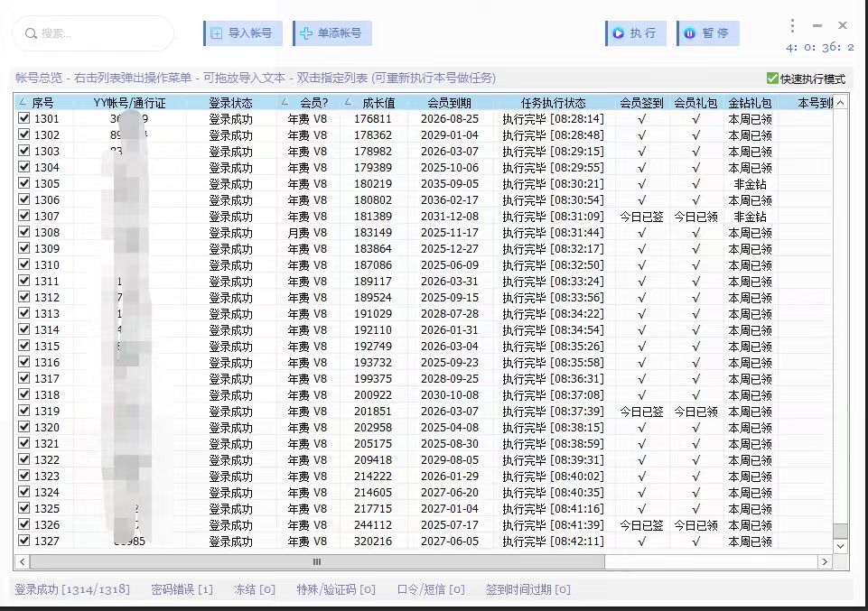Click the horizontal scrollbar thumb
The width and height of the screenshot is (868, 611).
tap(317, 561)
